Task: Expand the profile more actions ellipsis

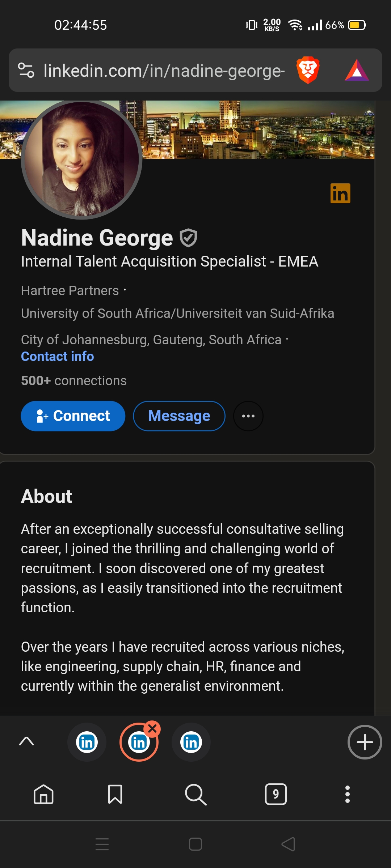Action: coord(248,416)
